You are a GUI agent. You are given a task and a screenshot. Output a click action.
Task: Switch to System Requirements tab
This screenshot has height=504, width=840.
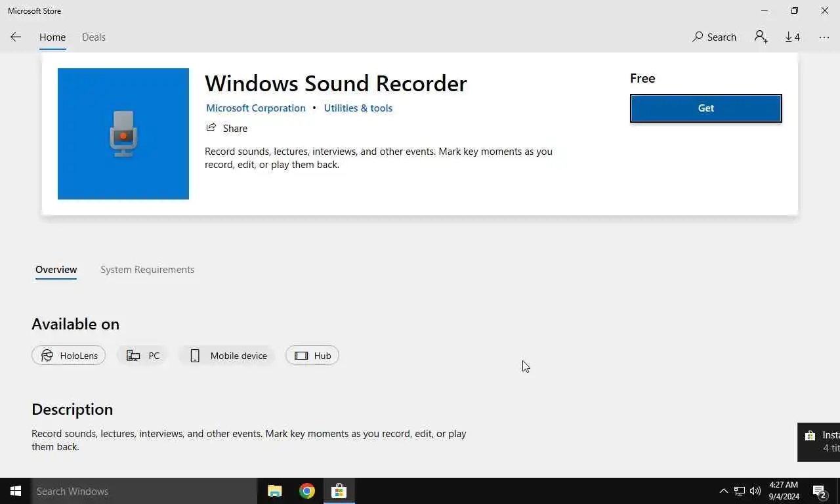click(x=148, y=270)
